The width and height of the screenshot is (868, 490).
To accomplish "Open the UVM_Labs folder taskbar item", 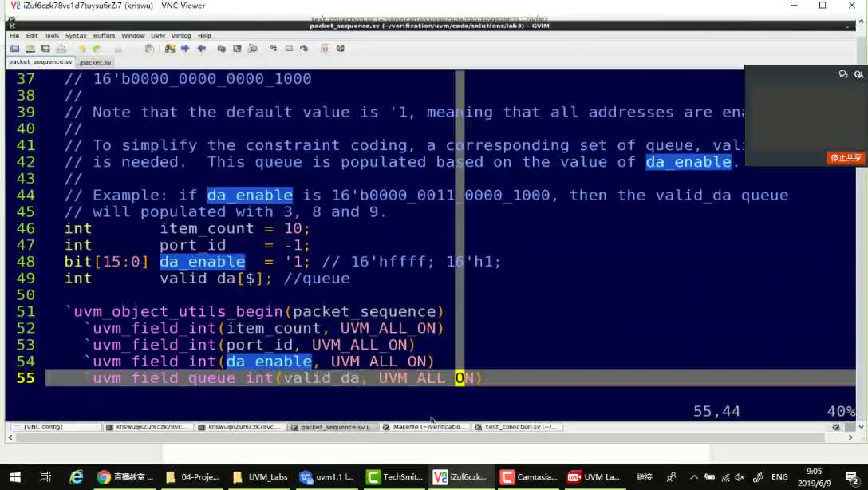I will (x=260, y=476).
